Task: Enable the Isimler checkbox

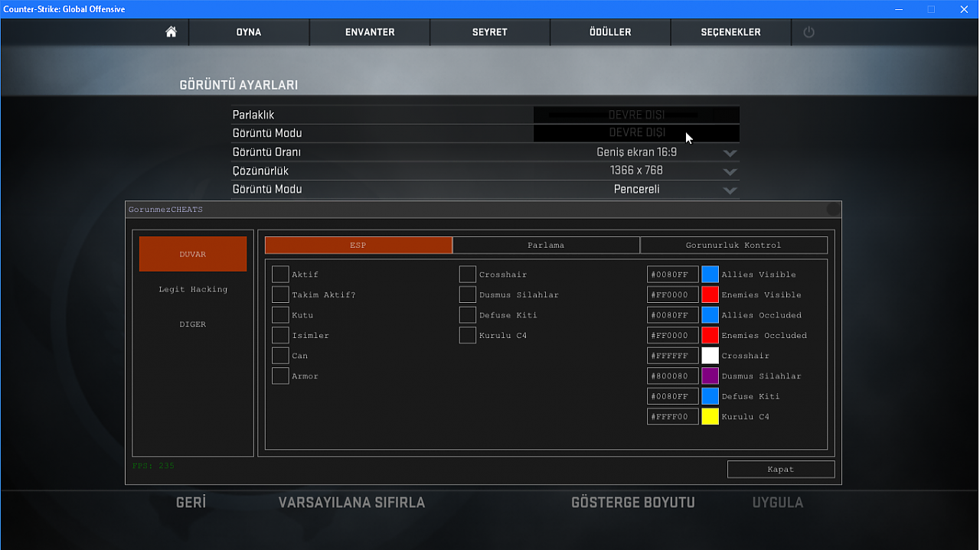Action: (280, 335)
